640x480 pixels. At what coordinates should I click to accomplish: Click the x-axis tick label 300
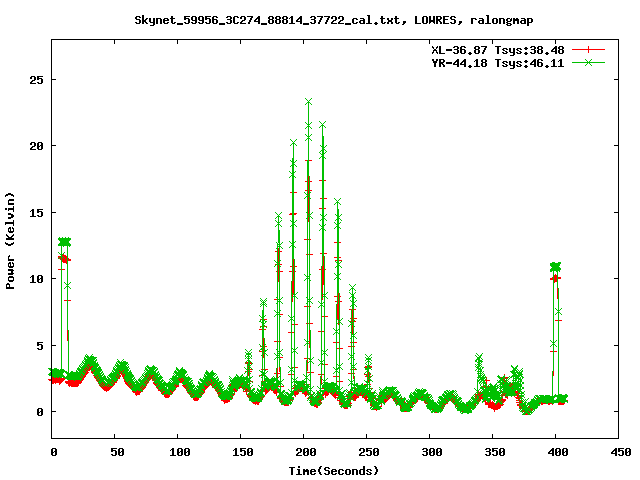[432, 452]
